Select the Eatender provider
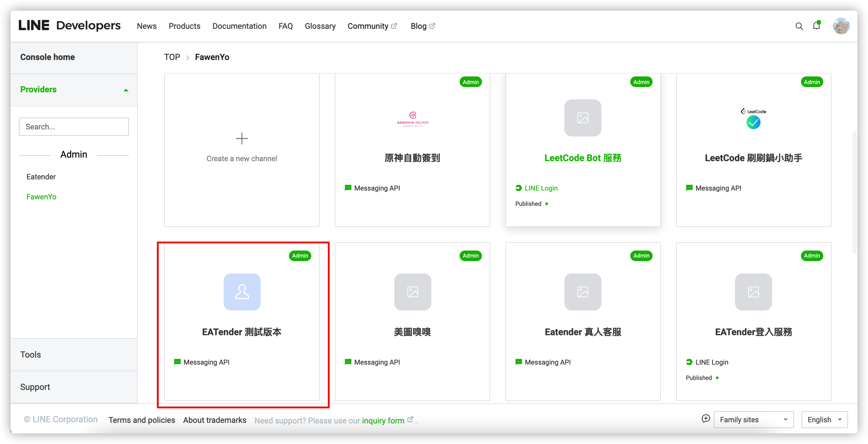 pyautogui.click(x=41, y=177)
